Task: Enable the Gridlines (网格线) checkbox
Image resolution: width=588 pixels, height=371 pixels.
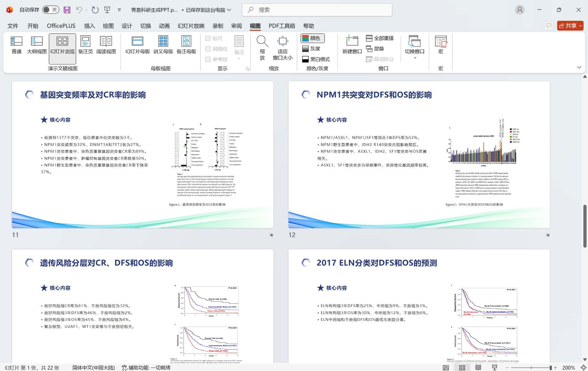Action: point(208,49)
